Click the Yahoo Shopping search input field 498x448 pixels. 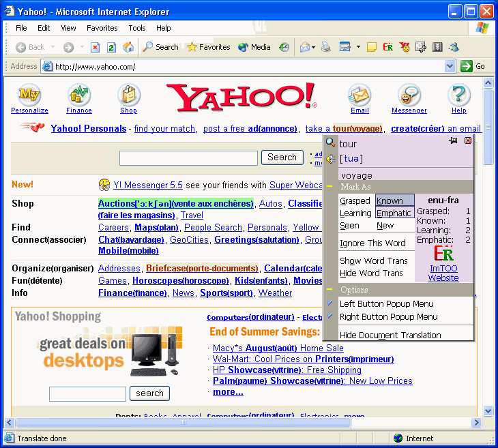click(x=87, y=393)
